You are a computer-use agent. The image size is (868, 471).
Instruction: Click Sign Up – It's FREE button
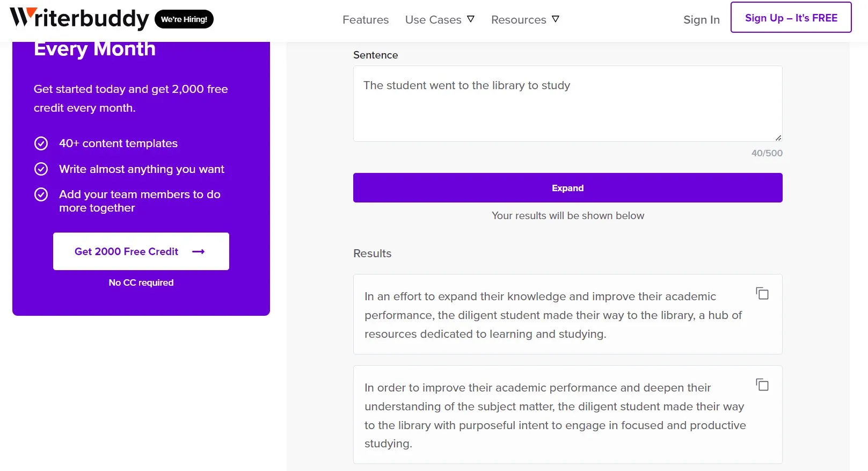pos(791,18)
